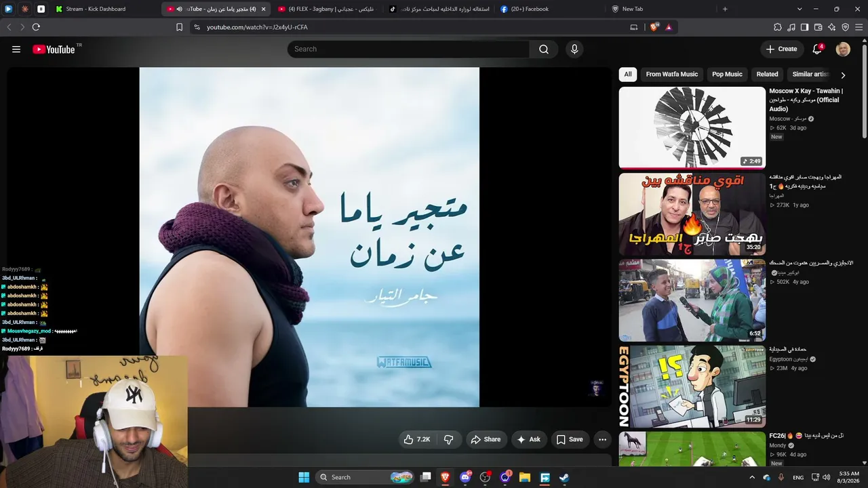This screenshot has height=488, width=868.
Task: Click the browser address bar URL
Action: (x=257, y=27)
